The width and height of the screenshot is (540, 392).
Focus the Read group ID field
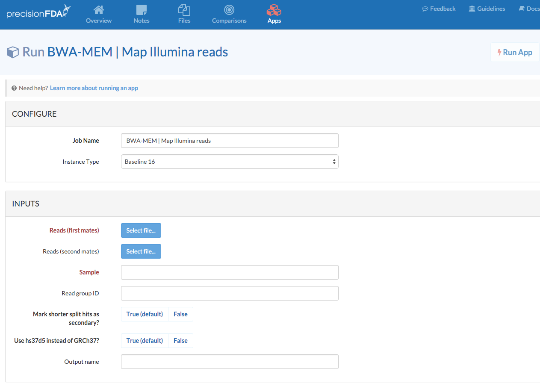[230, 293]
